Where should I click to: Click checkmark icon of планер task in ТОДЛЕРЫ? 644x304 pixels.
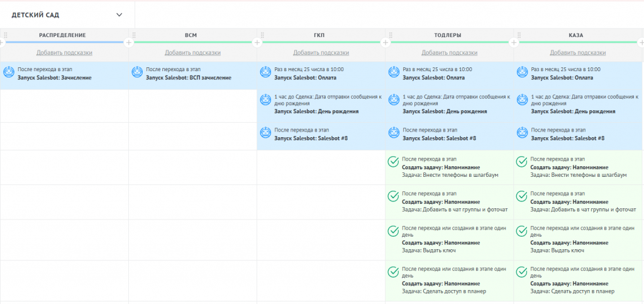pos(394,271)
